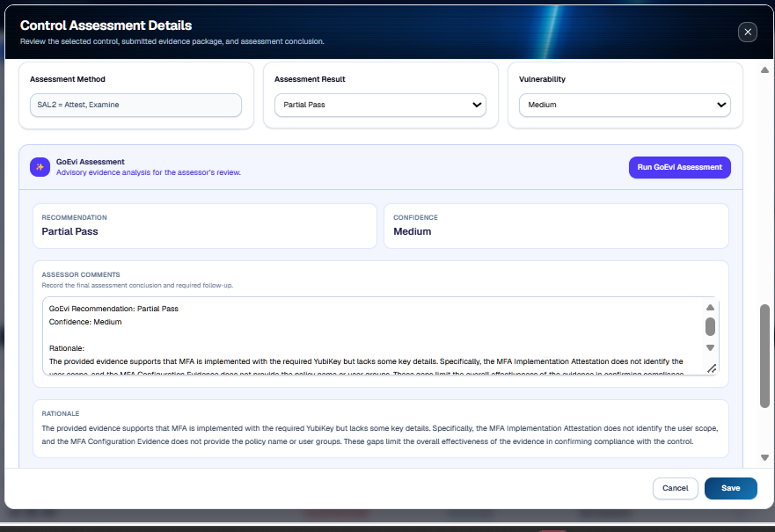Image resolution: width=775 pixels, height=532 pixels.
Task: Click the Medium confidence value
Action: 413,231
